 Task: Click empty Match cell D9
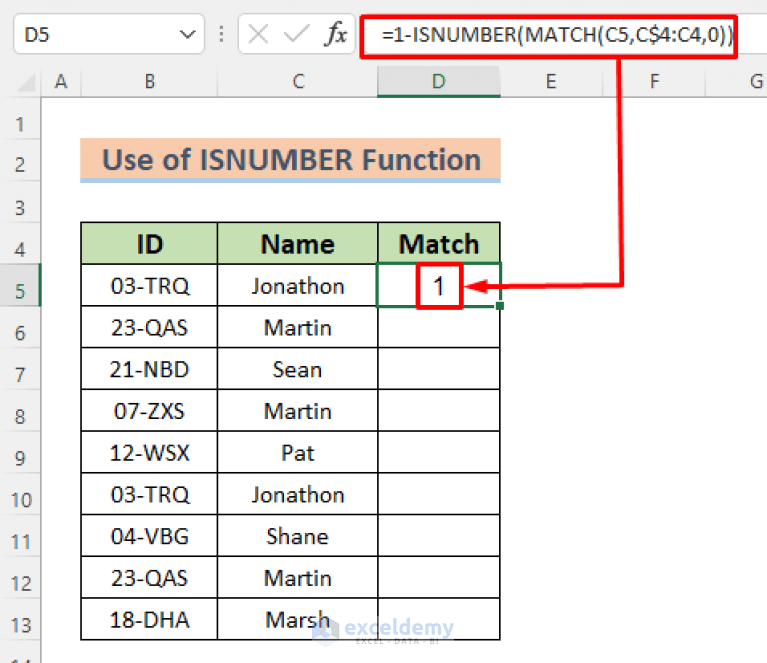click(439, 452)
